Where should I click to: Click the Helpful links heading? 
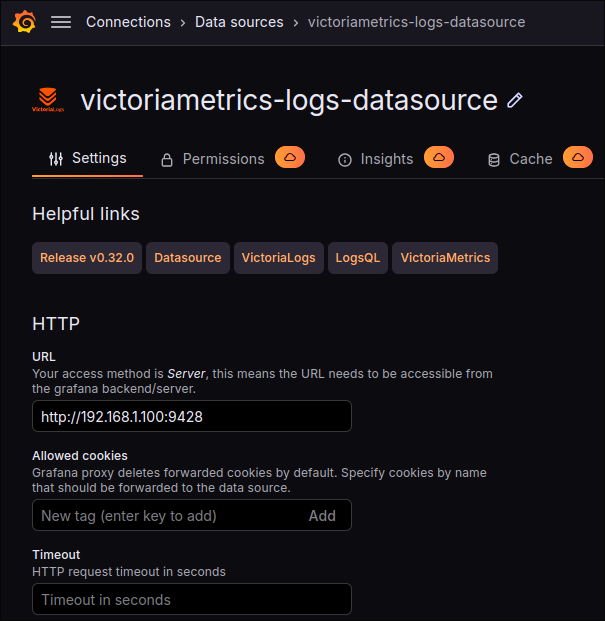[86, 214]
